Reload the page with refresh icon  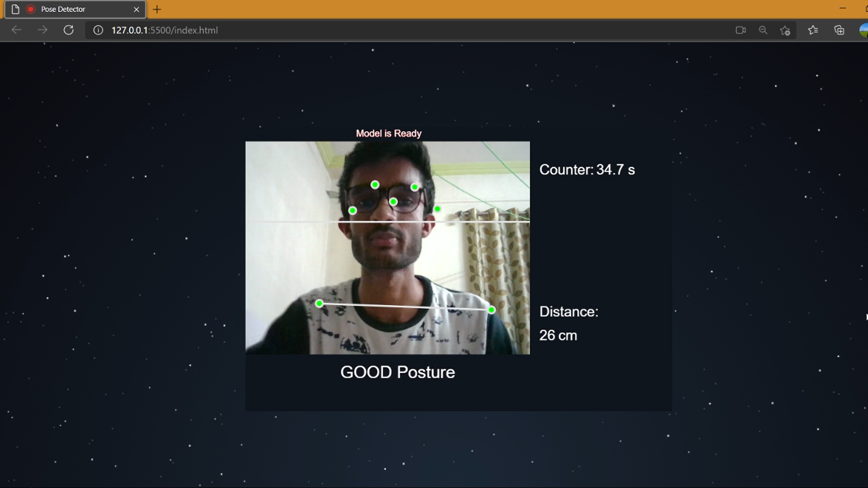coord(69,30)
